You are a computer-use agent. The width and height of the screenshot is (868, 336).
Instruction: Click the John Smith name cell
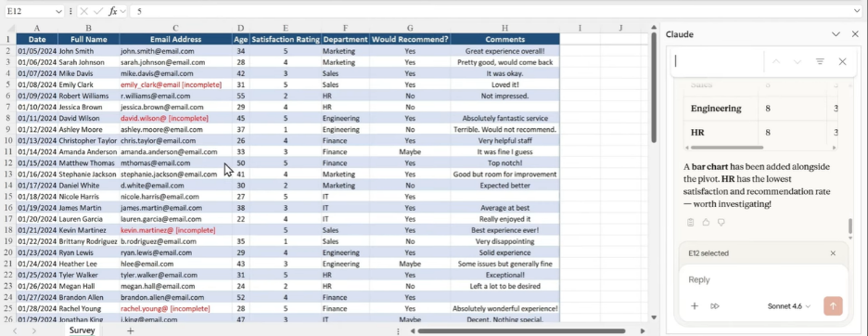coord(89,51)
